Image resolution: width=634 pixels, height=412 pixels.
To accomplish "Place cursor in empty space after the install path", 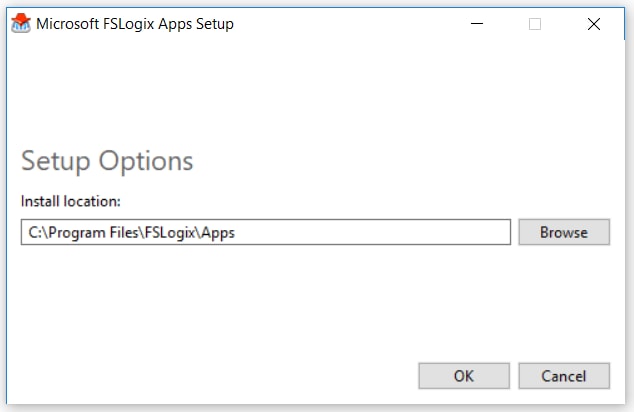I will coord(380,232).
